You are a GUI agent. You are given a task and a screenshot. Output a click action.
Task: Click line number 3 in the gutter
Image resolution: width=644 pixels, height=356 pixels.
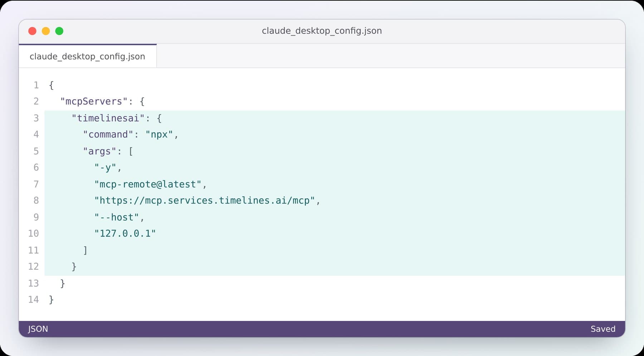click(36, 118)
